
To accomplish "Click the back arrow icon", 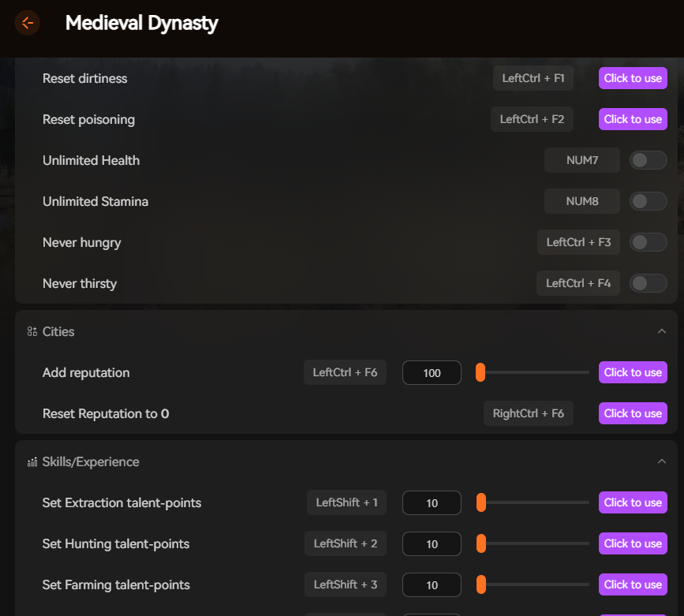I will (28, 23).
